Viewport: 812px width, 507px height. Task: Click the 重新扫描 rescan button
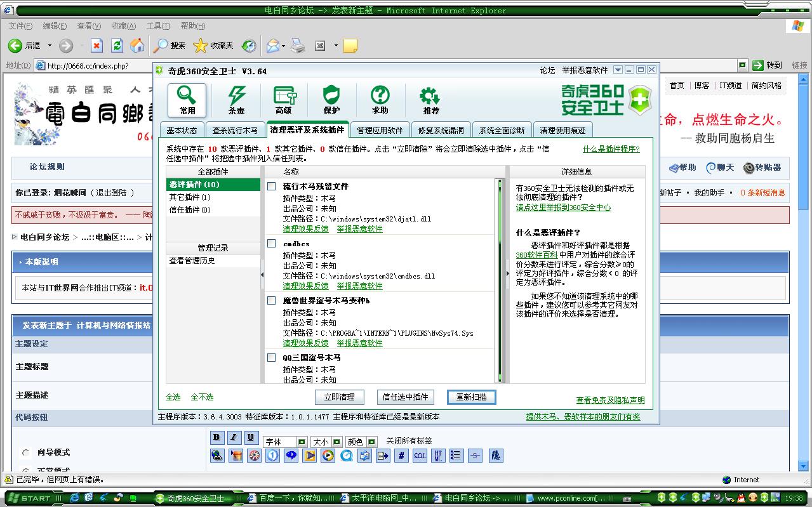pos(471,397)
